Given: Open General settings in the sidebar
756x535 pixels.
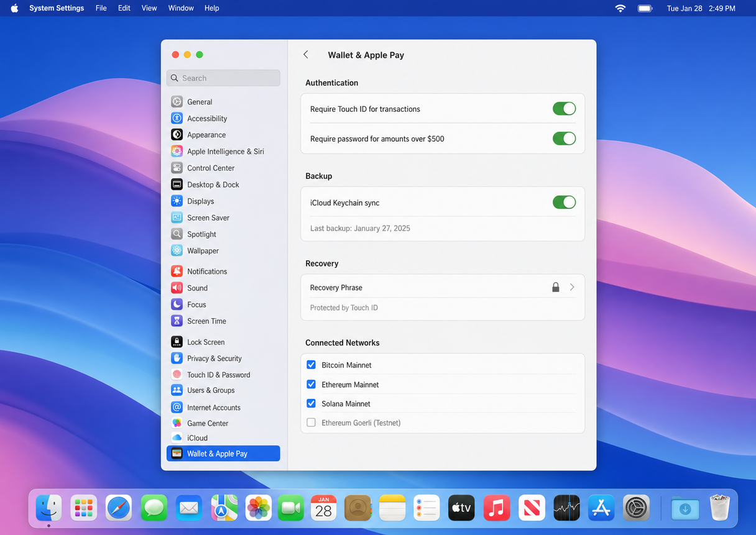Looking at the screenshot, I should 223,102.
